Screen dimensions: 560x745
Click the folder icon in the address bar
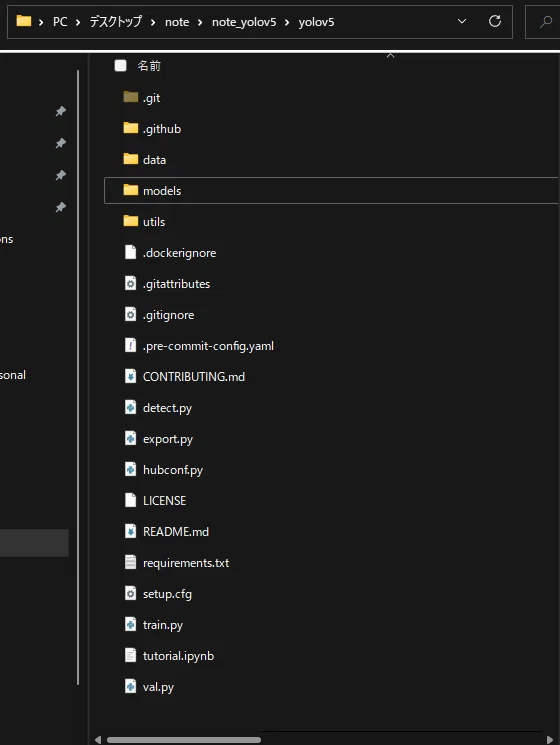tap(23, 21)
